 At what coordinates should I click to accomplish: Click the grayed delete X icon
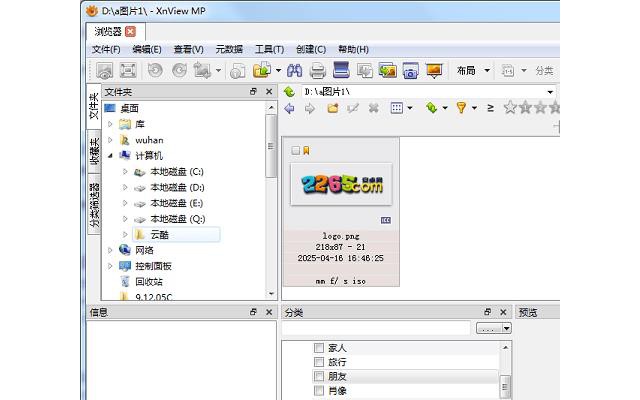pyautogui.click(x=373, y=108)
